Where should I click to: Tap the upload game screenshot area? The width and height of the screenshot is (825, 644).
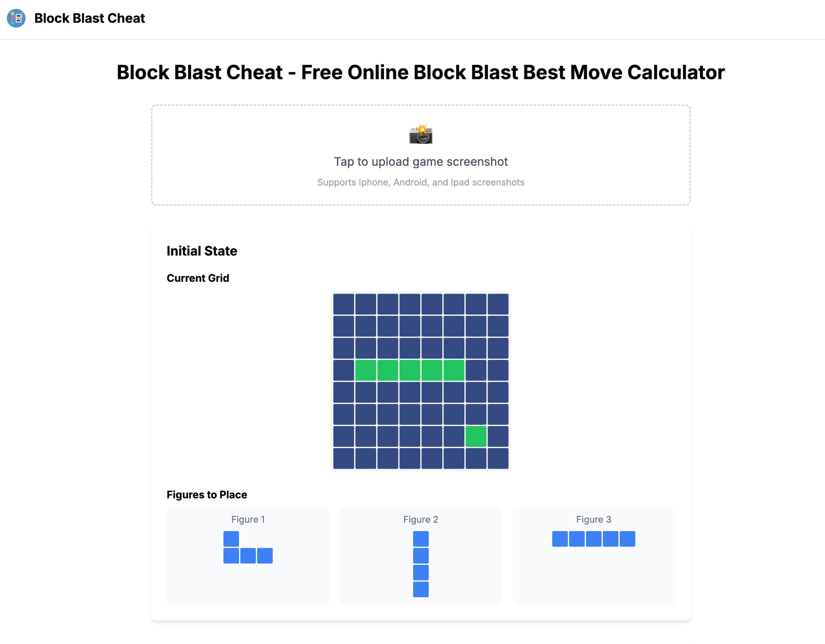pyautogui.click(x=420, y=155)
